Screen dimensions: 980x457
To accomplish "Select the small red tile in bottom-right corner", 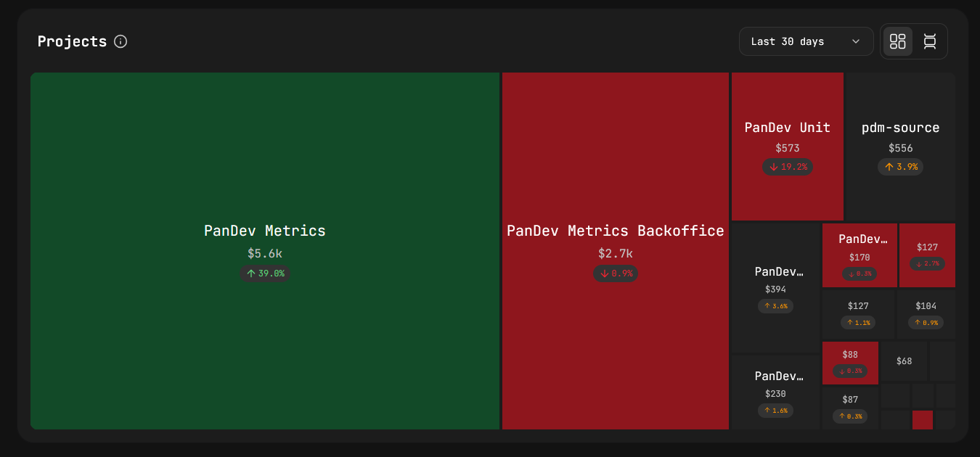I will click(x=923, y=419).
